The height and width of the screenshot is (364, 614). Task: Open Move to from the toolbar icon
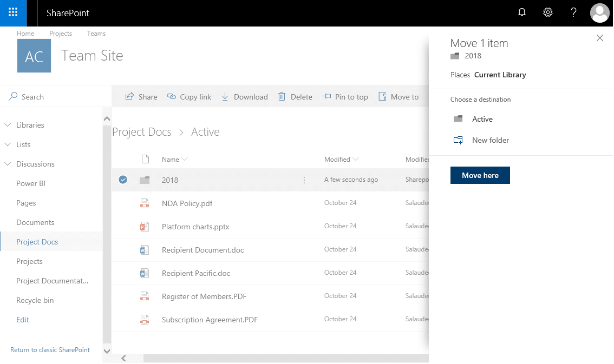(x=384, y=96)
